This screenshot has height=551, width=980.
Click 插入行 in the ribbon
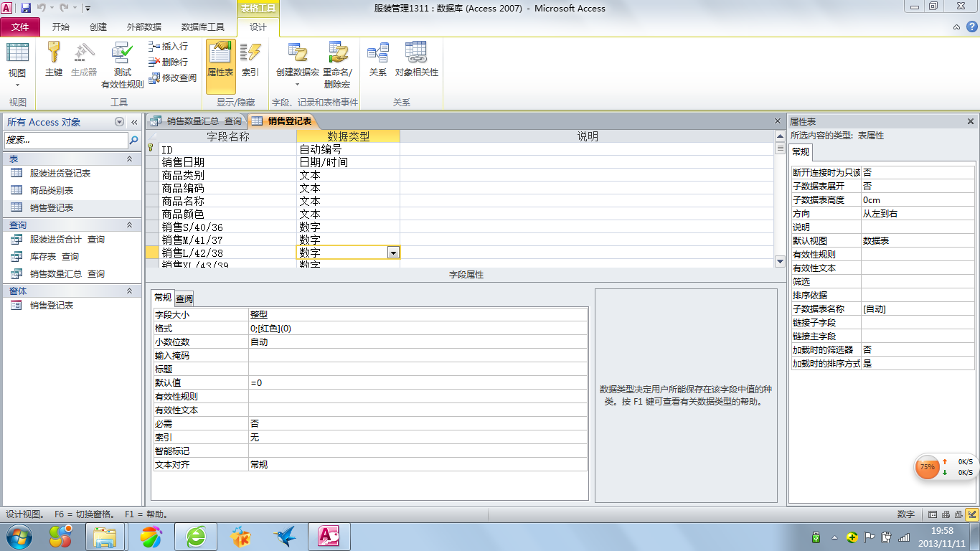pyautogui.click(x=169, y=47)
